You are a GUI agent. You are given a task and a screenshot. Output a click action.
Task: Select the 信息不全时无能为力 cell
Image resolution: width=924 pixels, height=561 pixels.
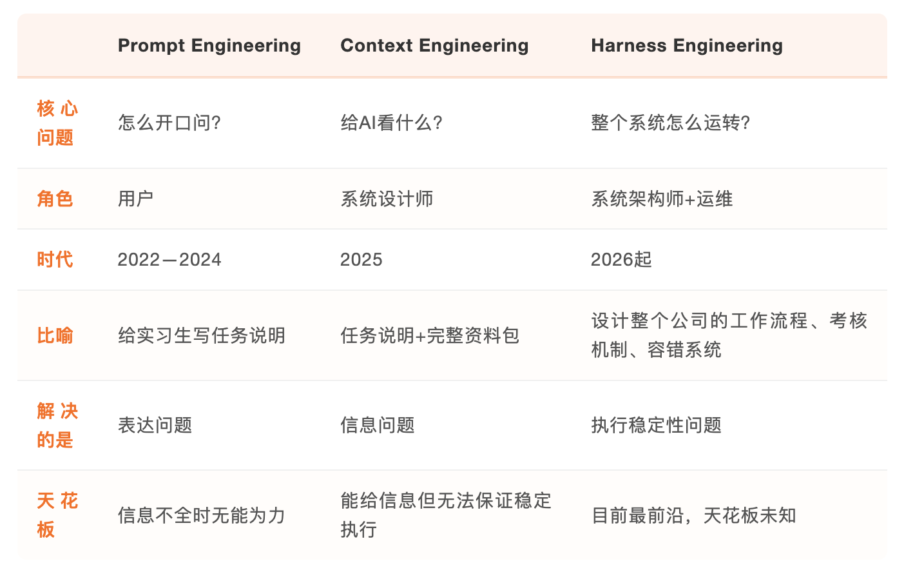coord(201,515)
